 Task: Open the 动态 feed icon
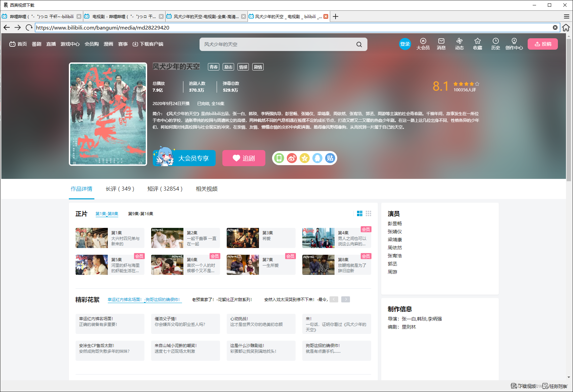click(x=459, y=44)
